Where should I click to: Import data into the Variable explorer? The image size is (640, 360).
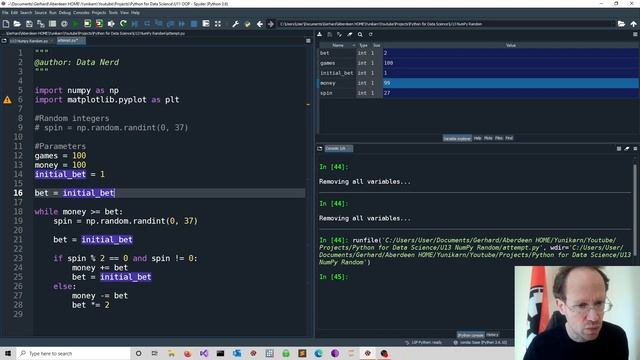[320, 35]
